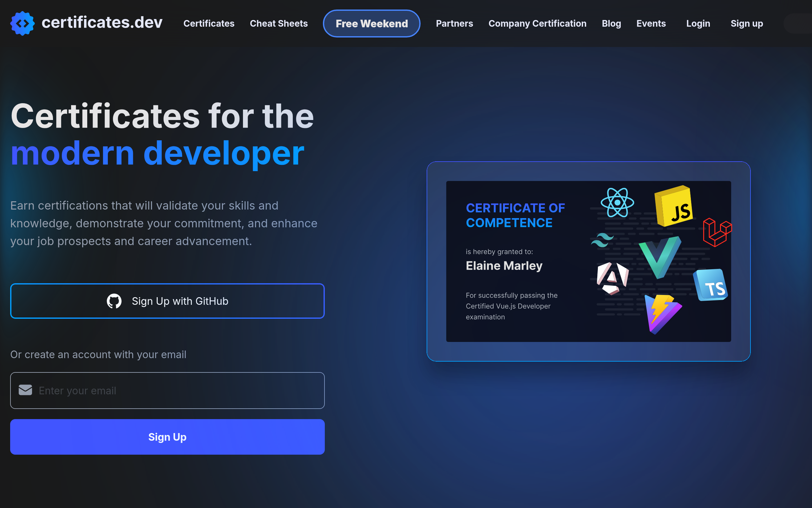The image size is (812, 508).
Task: Click the blue TS TypeScript logo
Action: [x=711, y=285]
